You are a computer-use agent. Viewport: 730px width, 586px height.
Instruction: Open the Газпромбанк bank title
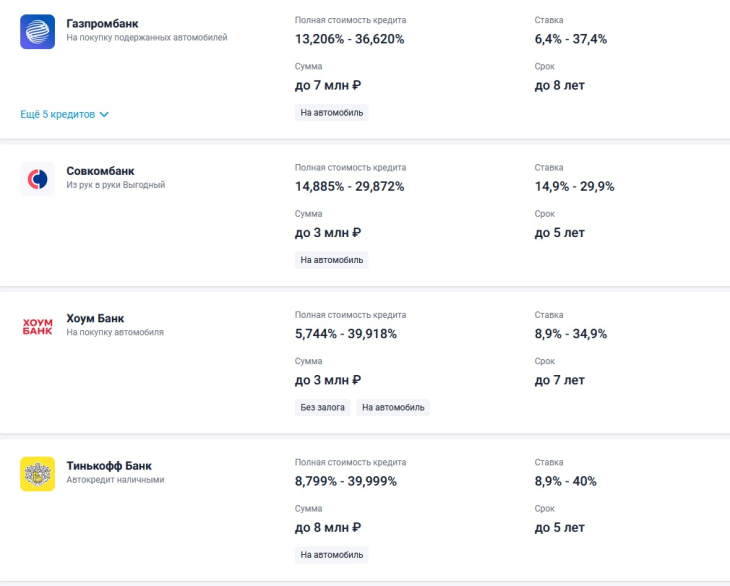click(x=102, y=24)
